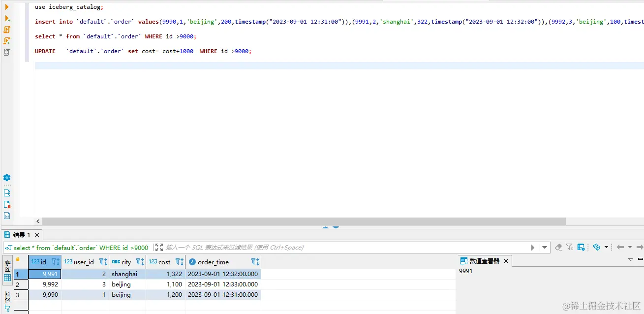
Task: Select cell 2023-09-01 12:31:00.000
Action: coord(223,294)
